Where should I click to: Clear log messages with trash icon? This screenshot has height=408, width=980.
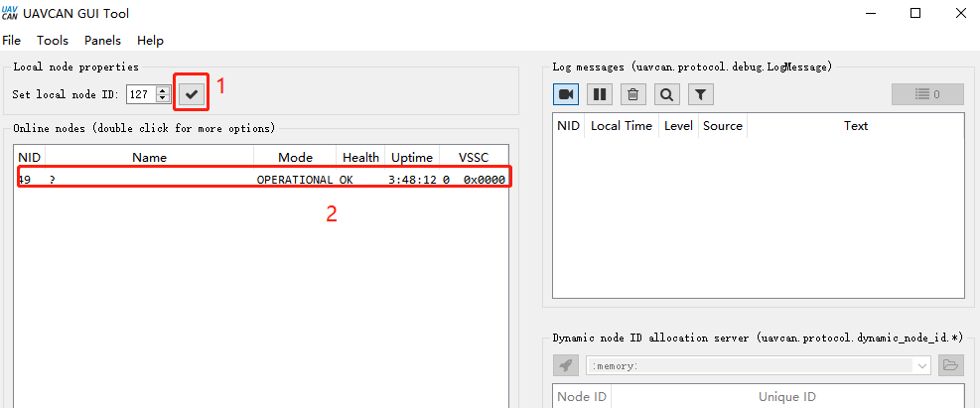633,94
